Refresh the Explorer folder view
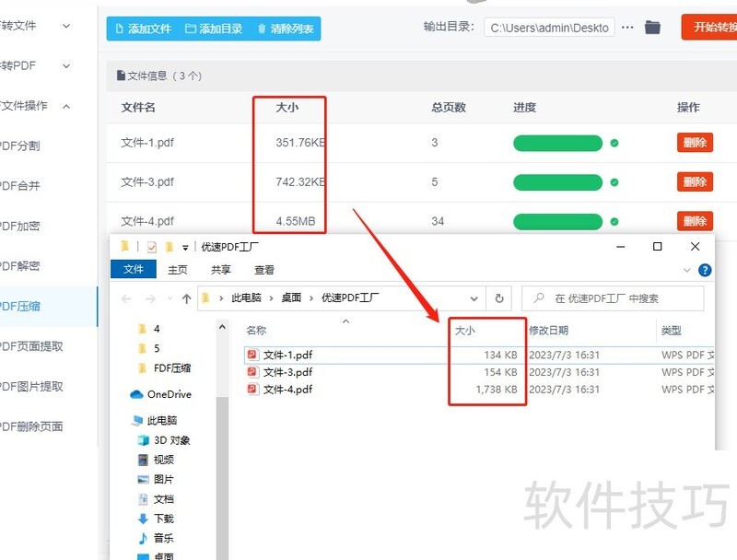The image size is (737, 560). [499, 298]
